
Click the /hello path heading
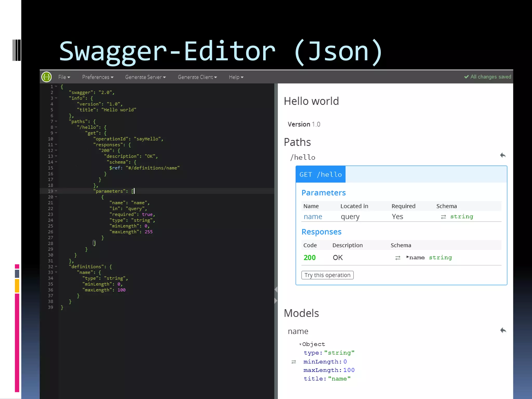click(303, 157)
